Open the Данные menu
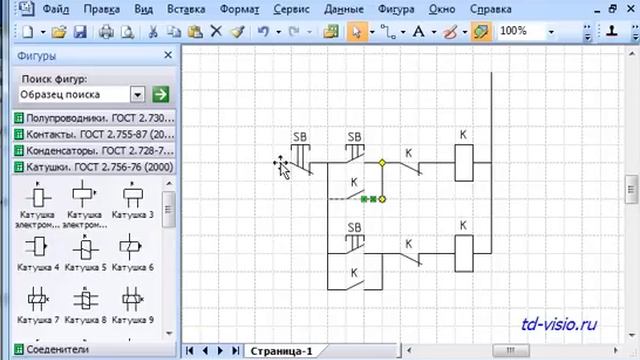The width and height of the screenshot is (640, 360). pyautogui.click(x=344, y=9)
